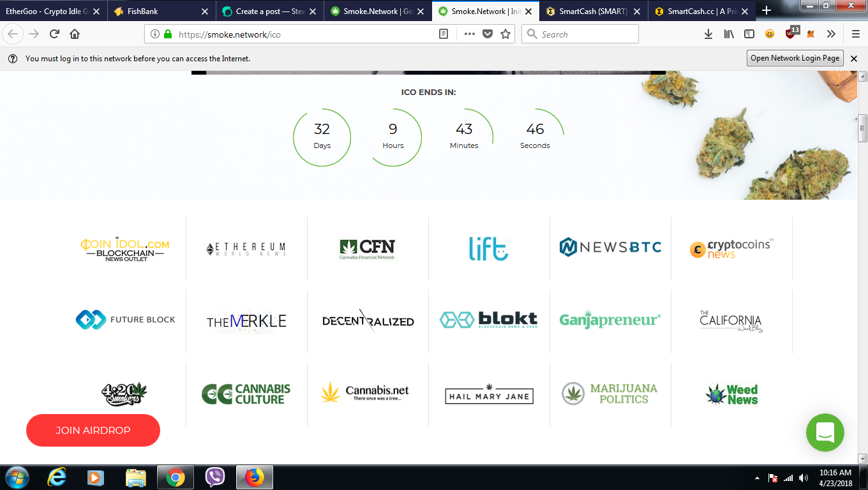Open Ganjapreneur logo
Image resolution: width=868 pixels, height=490 pixels.
(x=610, y=319)
